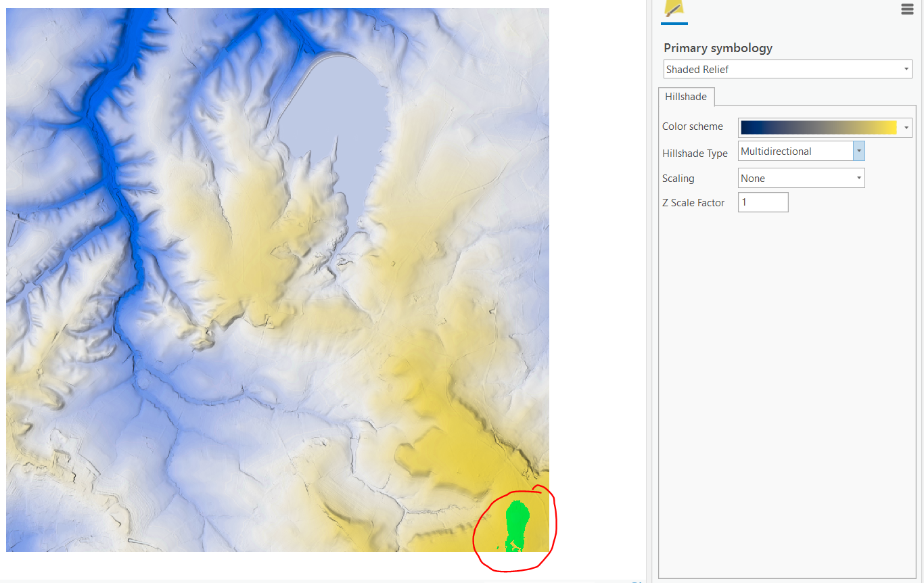The height and width of the screenshot is (583, 924).
Task: Open the Symbology pane hamburger menu
Action: 907,9
